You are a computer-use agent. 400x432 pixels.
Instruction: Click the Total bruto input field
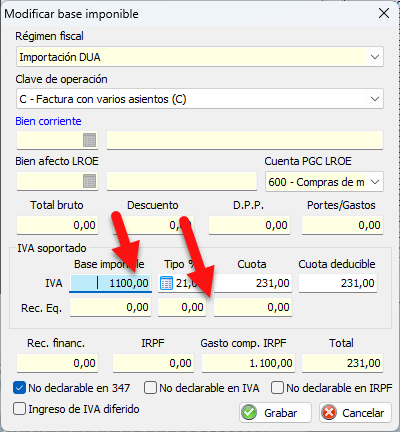(57, 225)
